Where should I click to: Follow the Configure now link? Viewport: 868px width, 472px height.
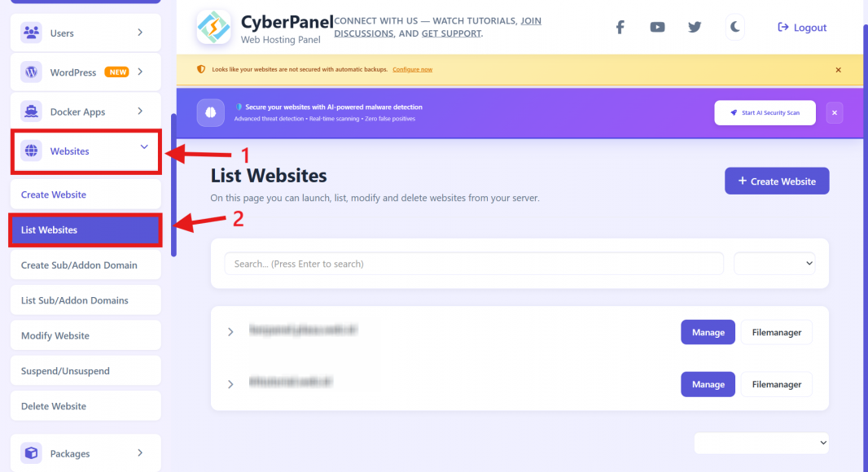[412, 70]
